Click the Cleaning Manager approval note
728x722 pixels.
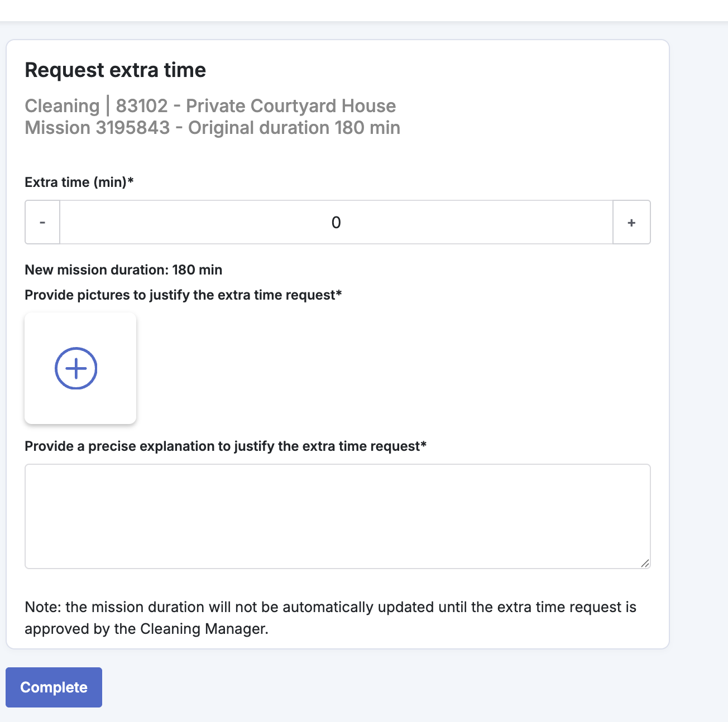pos(331,618)
